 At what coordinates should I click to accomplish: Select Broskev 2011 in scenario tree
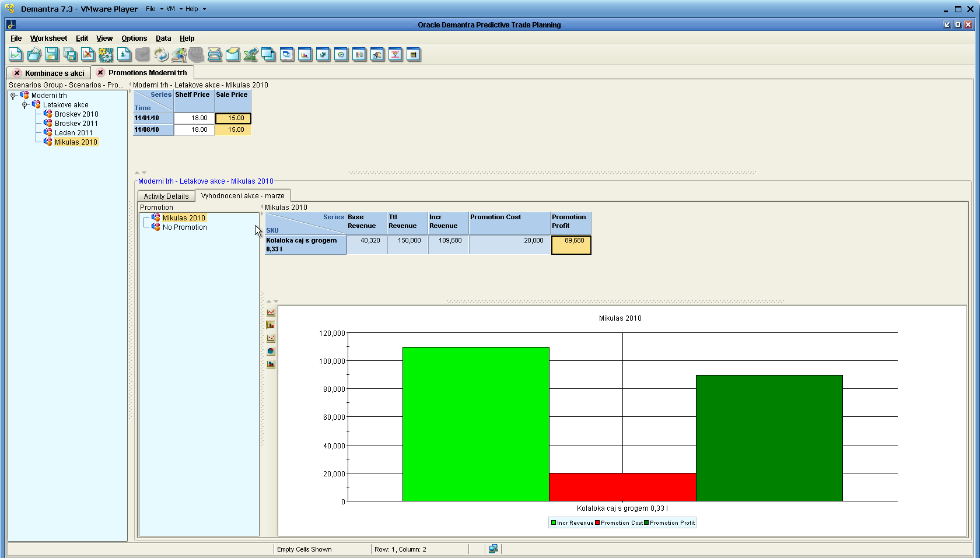pos(76,124)
